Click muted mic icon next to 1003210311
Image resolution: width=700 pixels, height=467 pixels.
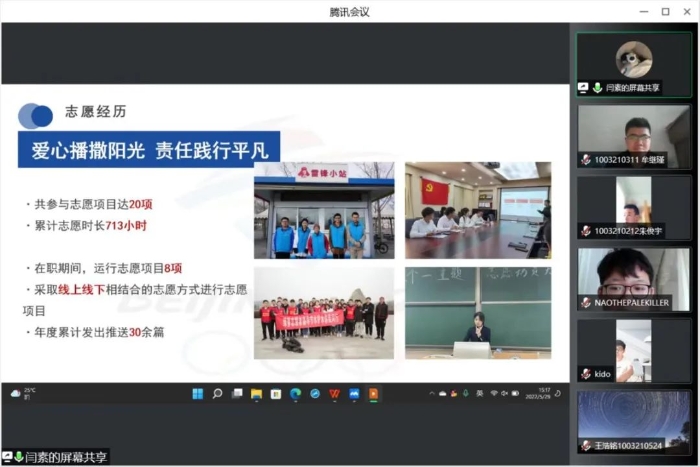click(x=586, y=159)
